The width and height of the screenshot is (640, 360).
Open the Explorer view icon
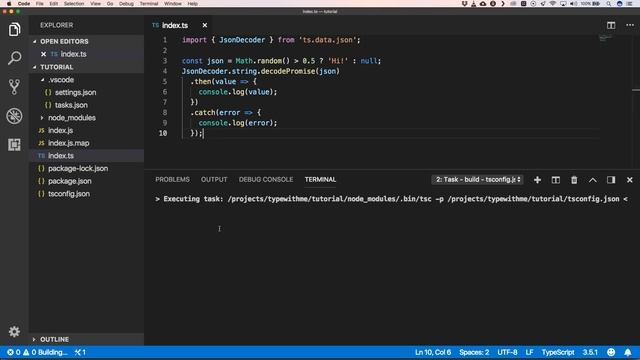coord(14,29)
